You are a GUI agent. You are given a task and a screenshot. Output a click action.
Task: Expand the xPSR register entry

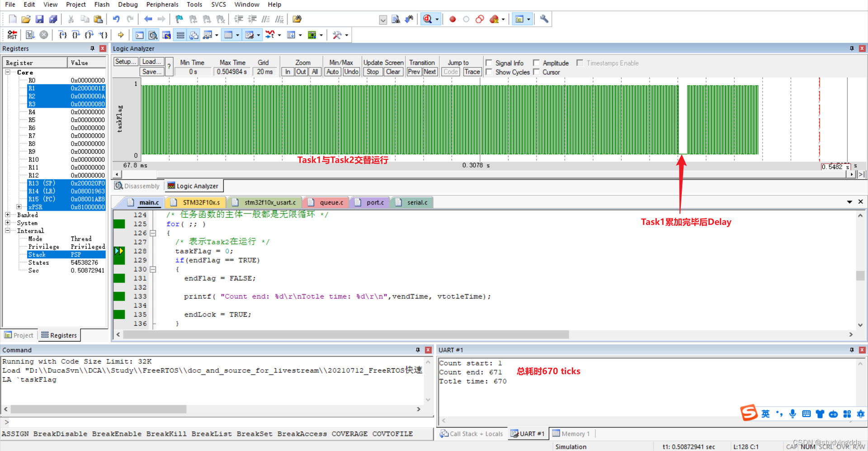(19, 207)
